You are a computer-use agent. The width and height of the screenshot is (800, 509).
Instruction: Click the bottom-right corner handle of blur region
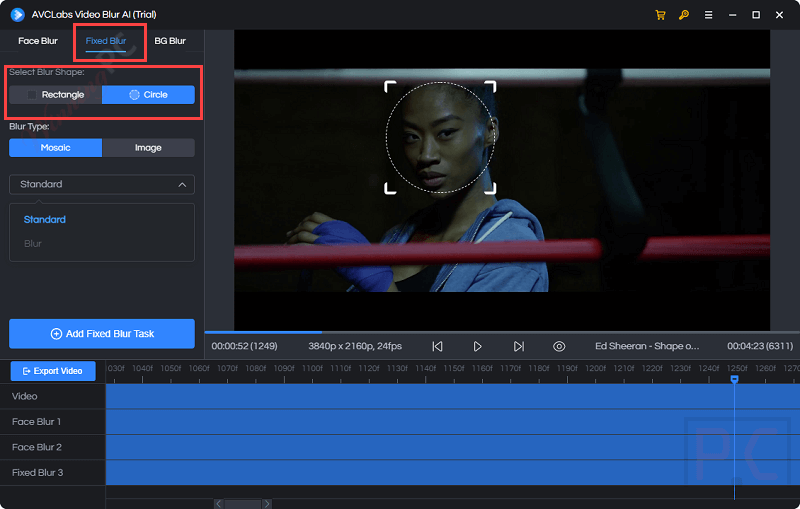click(490, 189)
